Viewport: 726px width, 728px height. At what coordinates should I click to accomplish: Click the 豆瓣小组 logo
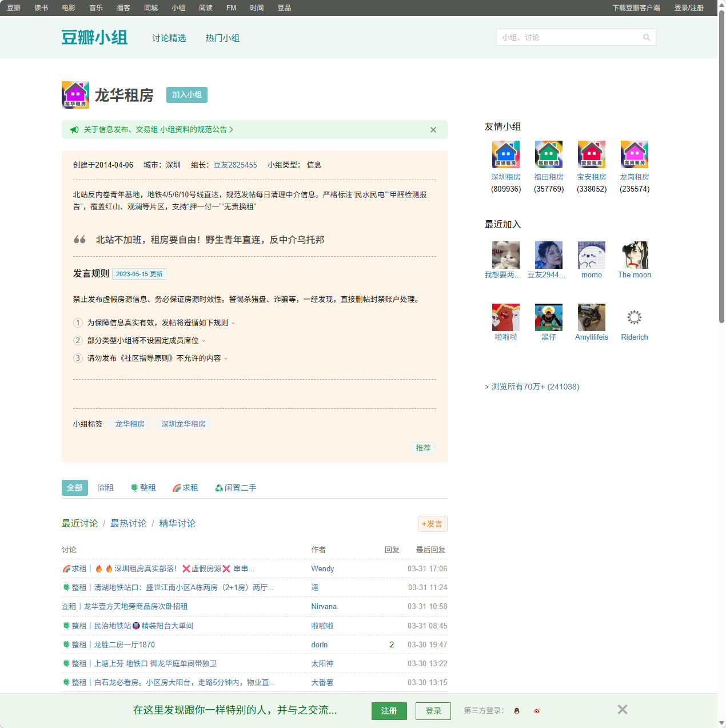[94, 37]
